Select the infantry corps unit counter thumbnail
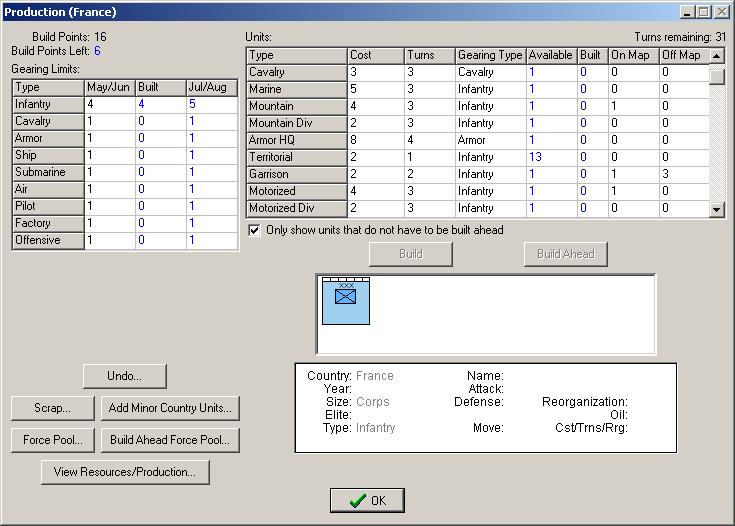The image size is (735, 526). [346, 301]
